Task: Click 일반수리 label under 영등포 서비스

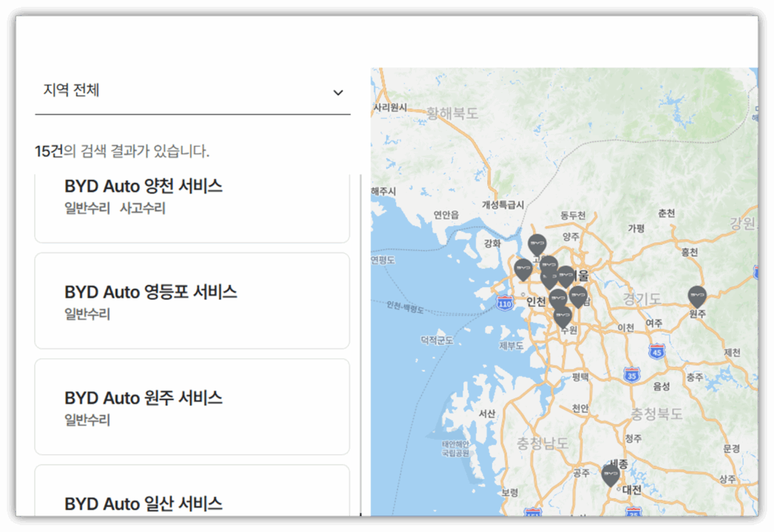Action: click(x=87, y=314)
